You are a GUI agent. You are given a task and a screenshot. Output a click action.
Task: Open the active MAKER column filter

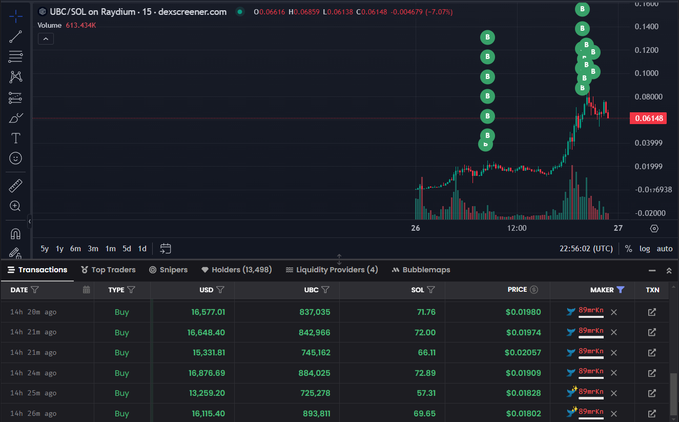pyautogui.click(x=621, y=290)
